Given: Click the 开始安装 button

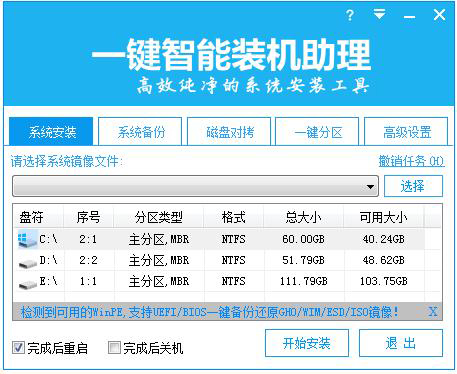Looking at the screenshot, I should pos(307,343).
